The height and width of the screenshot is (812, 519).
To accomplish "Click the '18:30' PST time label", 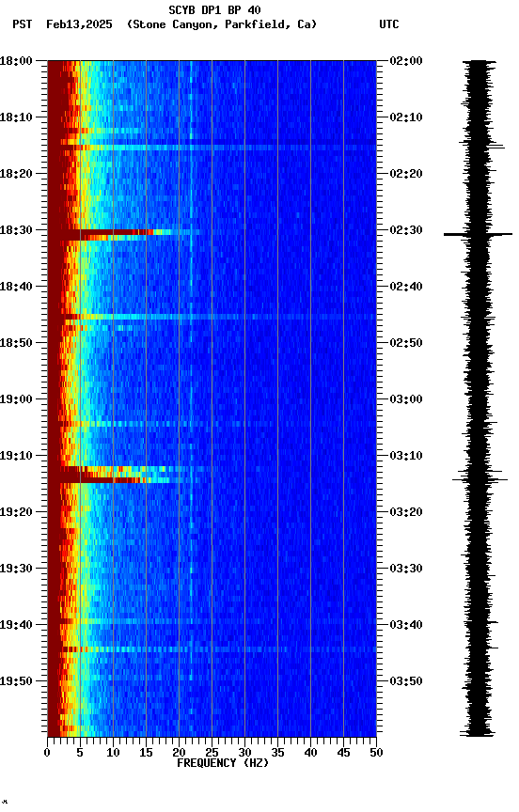I will tap(16, 230).
